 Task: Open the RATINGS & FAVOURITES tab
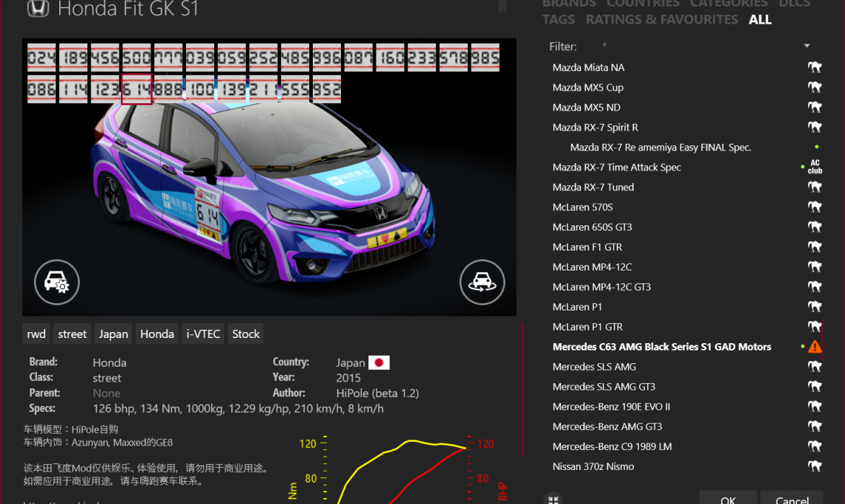click(x=662, y=20)
